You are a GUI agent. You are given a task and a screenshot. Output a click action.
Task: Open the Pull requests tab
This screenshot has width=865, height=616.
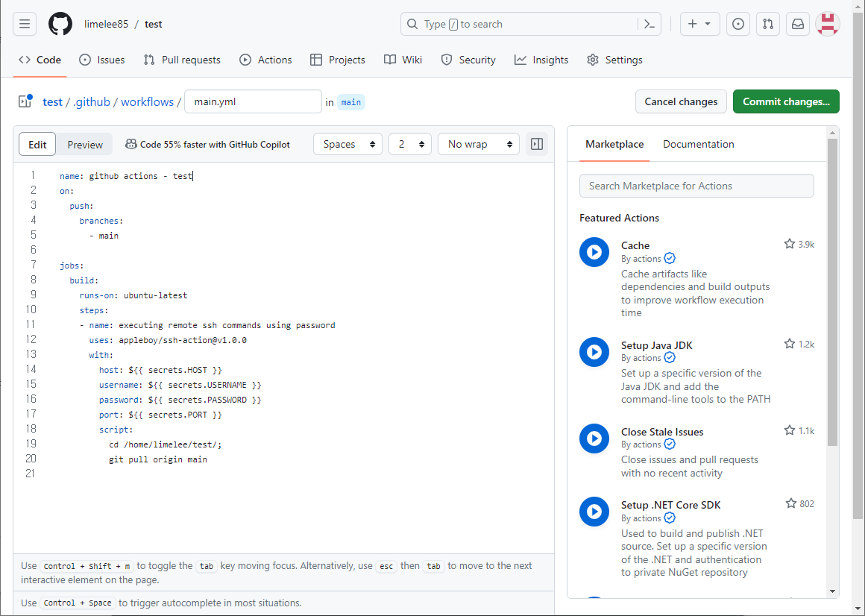182,60
